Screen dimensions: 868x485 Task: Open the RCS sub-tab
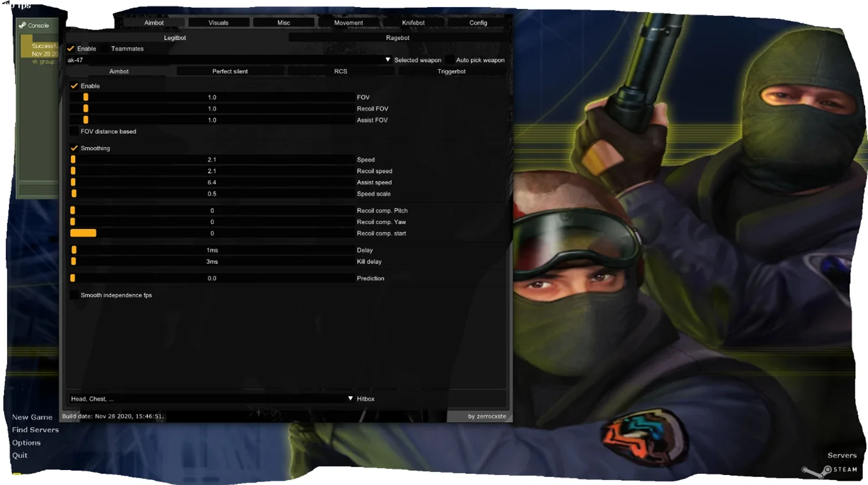(x=341, y=71)
